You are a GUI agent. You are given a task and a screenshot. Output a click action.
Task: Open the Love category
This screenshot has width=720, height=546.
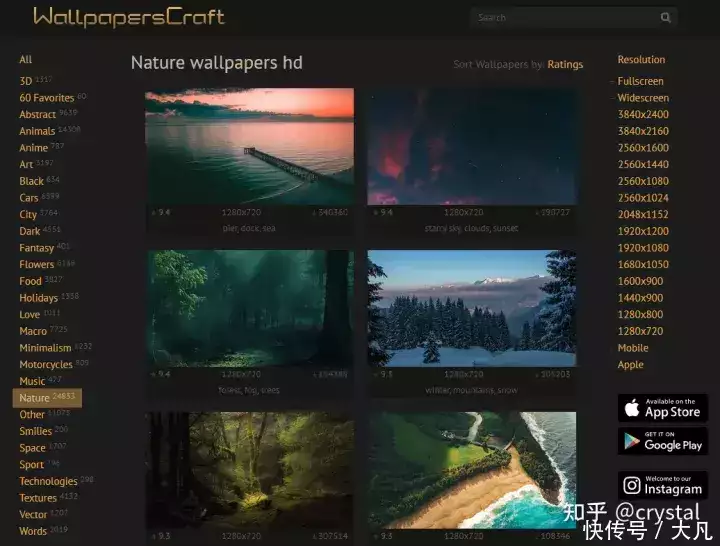click(x=29, y=315)
